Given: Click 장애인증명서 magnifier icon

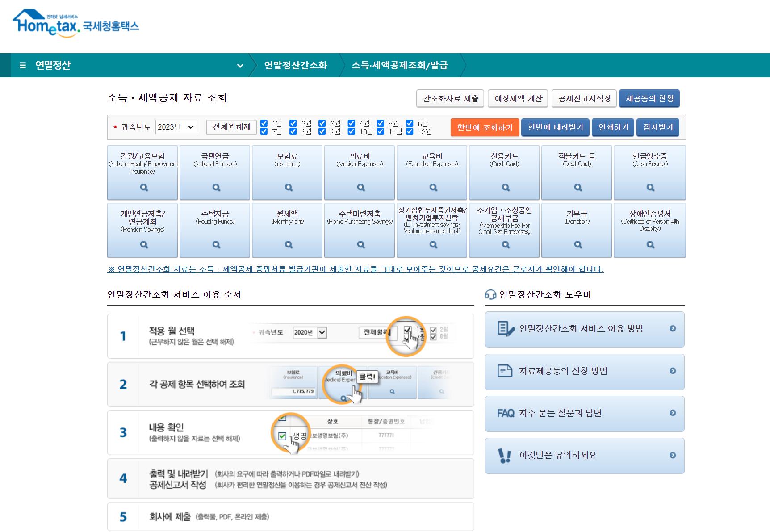Looking at the screenshot, I should point(650,245).
